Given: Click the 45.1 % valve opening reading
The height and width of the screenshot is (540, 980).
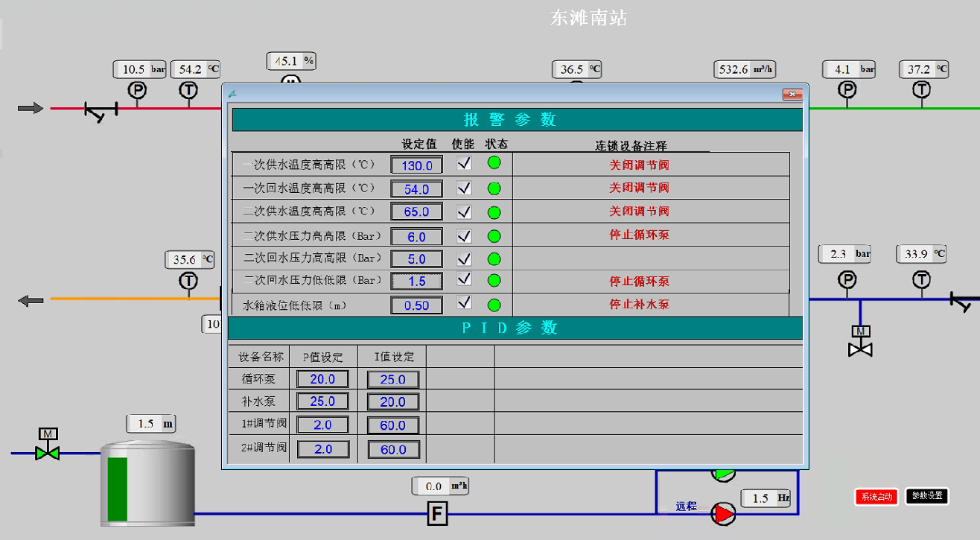Looking at the screenshot, I should (292, 61).
